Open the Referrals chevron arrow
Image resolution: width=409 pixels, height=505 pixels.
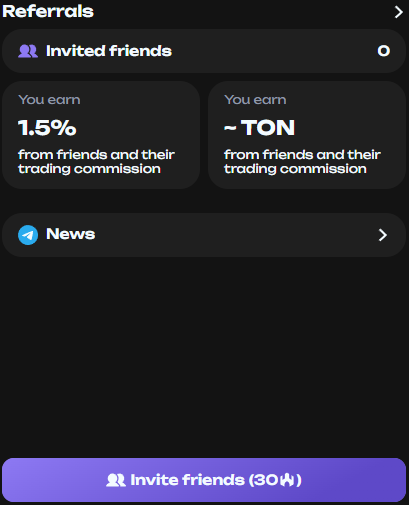click(398, 12)
